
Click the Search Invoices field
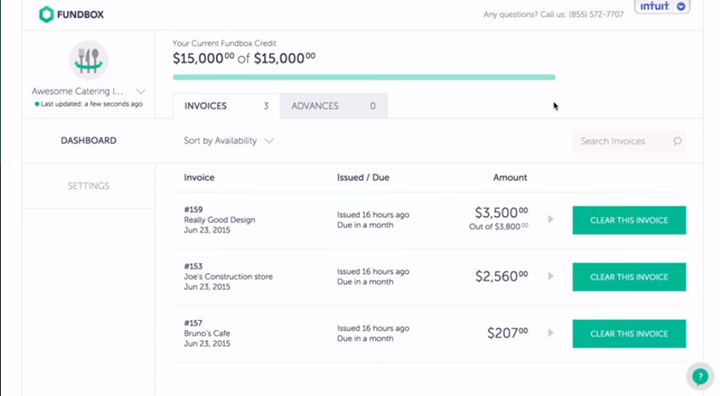[629, 141]
